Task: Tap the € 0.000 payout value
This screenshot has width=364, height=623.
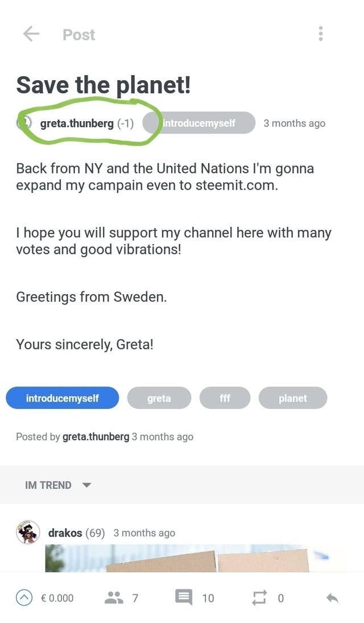Action: (x=57, y=598)
